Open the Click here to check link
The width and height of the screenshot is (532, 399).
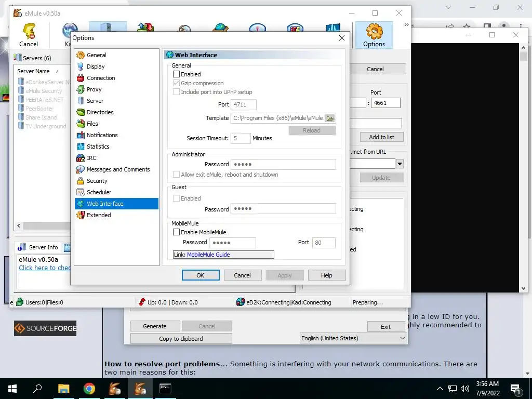45,268
